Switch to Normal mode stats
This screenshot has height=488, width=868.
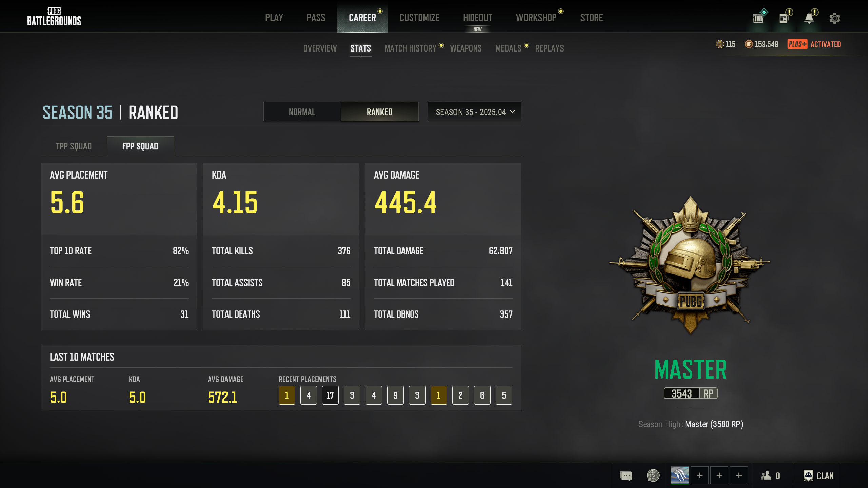[x=302, y=112]
